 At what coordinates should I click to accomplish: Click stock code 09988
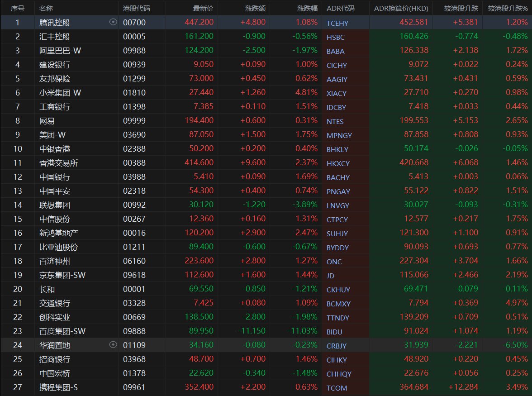(134, 51)
